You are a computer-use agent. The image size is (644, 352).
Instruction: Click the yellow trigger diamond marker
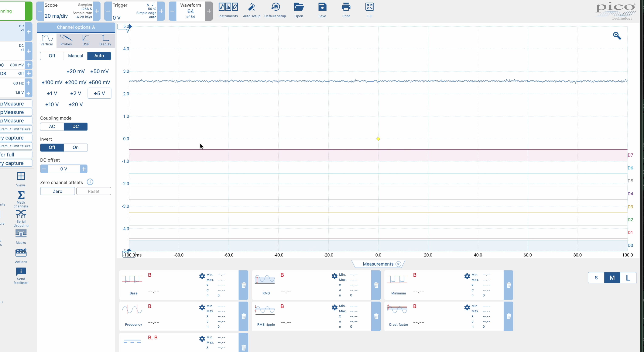[378, 139]
